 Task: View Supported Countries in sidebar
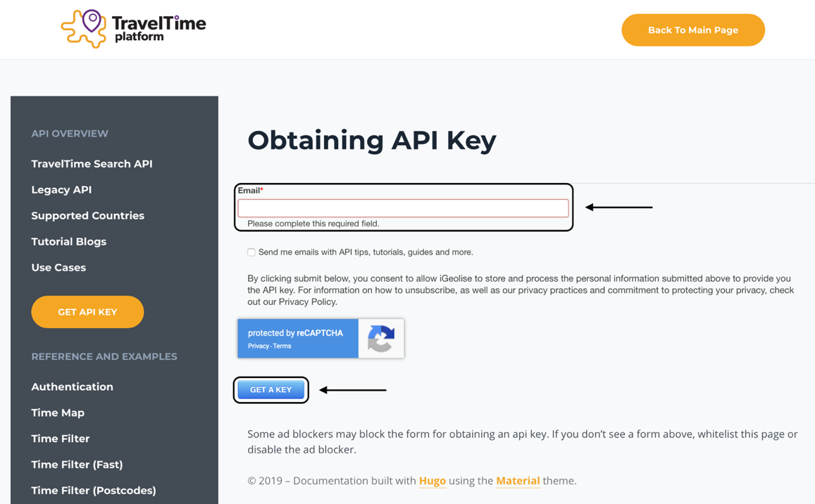[x=88, y=215]
